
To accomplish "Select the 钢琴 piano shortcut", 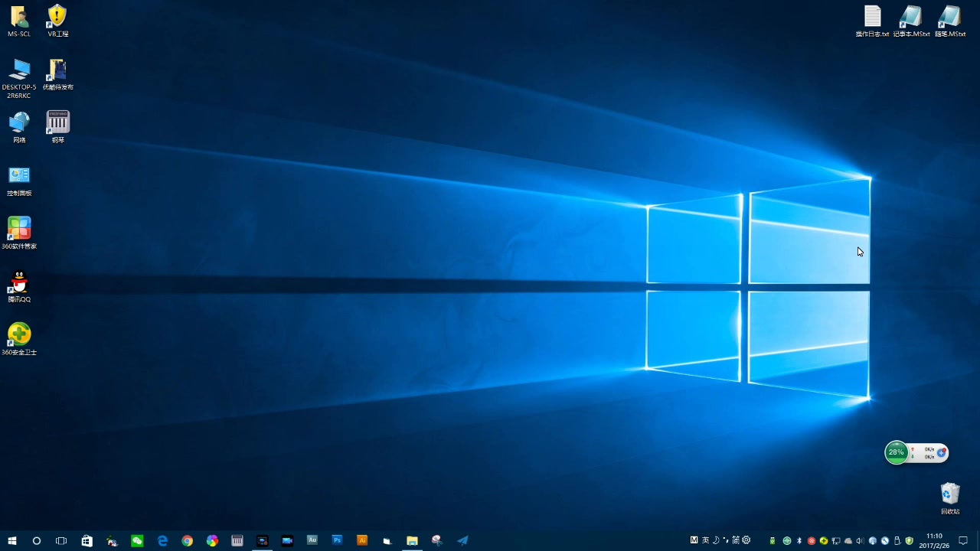I will 58,128.
